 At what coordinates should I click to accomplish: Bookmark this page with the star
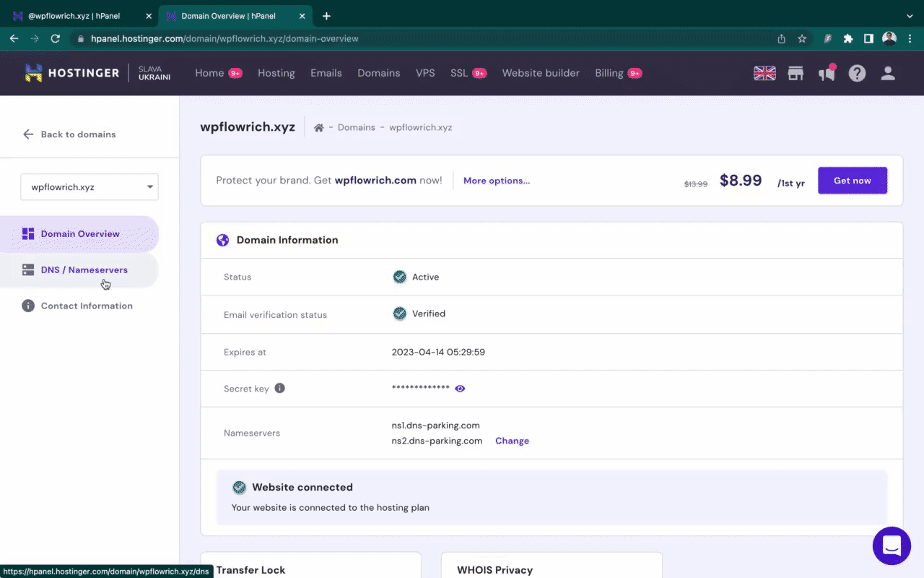pyautogui.click(x=802, y=39)
